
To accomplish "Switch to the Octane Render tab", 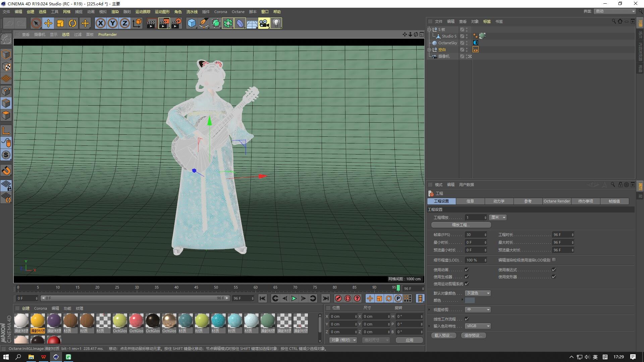I will click(x=556, y=201).
